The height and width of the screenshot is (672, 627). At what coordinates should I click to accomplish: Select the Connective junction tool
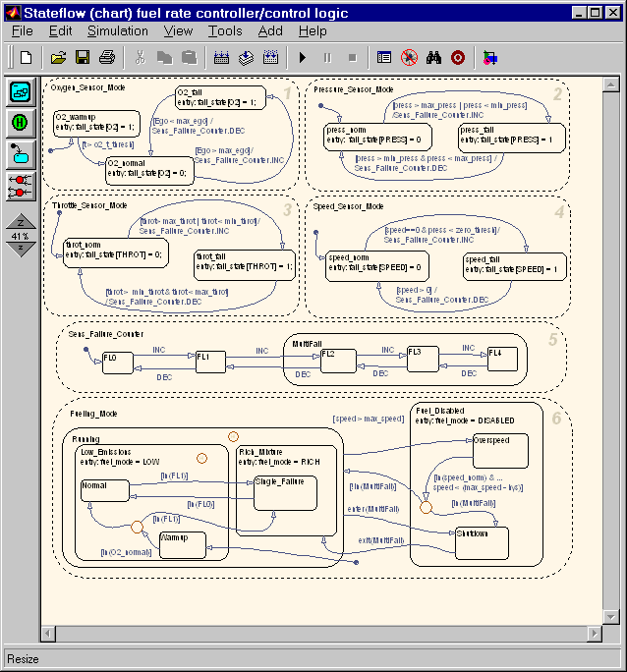point(20,184)
